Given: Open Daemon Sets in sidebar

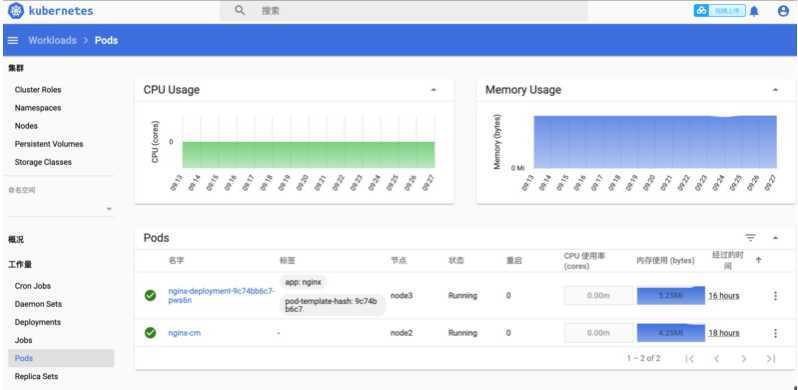Looking at the screenshot, I should pyautogui.click(x=38, y=304).
